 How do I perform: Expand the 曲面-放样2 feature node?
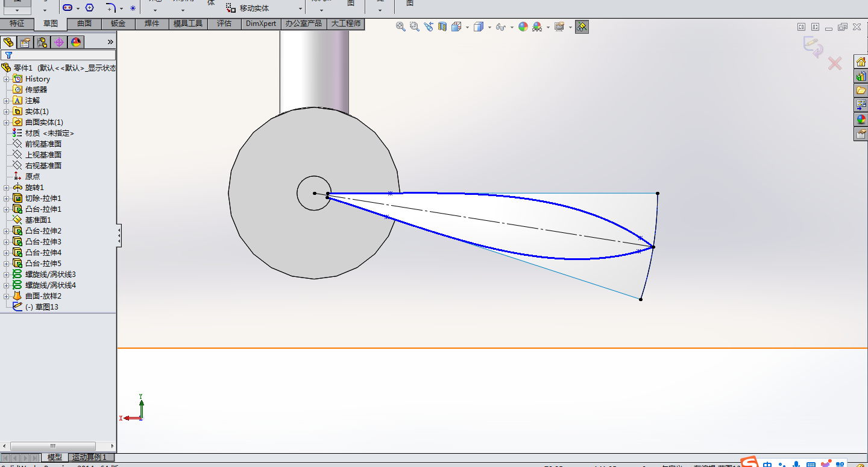(7, 296)
